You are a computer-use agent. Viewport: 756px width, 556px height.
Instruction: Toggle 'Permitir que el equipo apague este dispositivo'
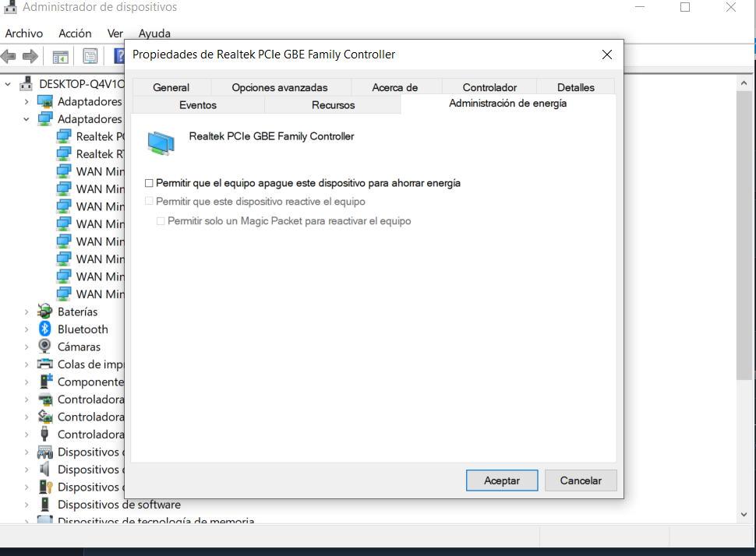149,183
